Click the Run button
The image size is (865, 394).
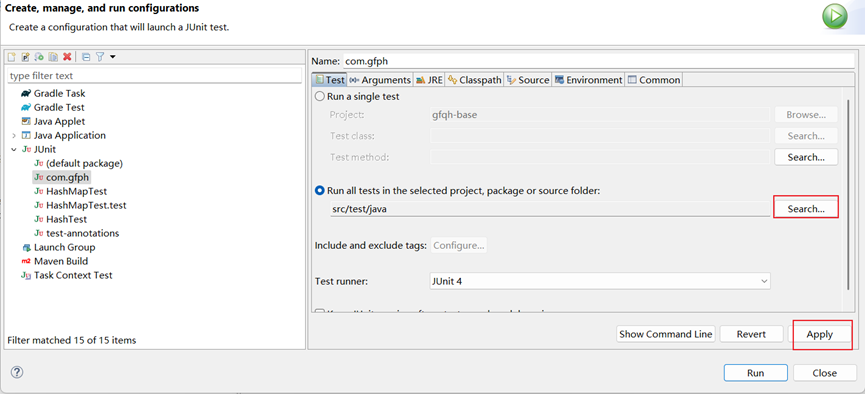click(x=755, y=373)
